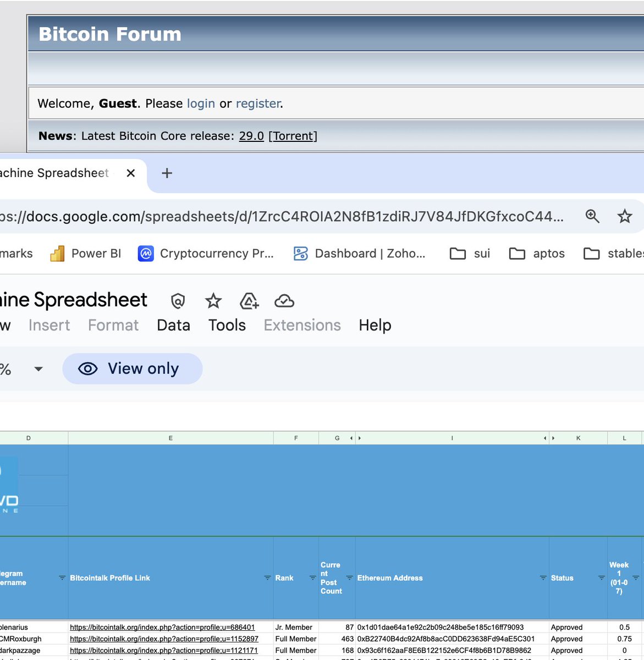
Task: Click the register link on Bitcoin Forum
Action: pyautogui.click(x=258, y=103)
